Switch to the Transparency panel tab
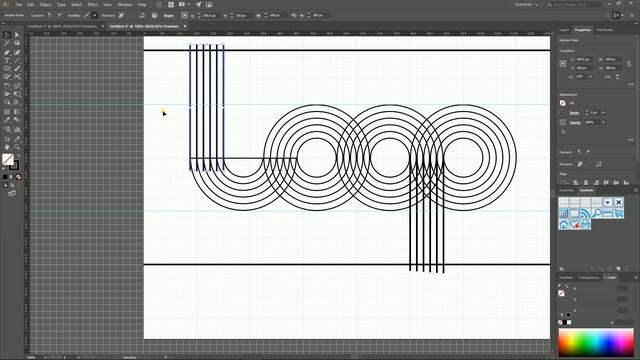This screenshot has height=360, width=640. click(x=589, y=278)
